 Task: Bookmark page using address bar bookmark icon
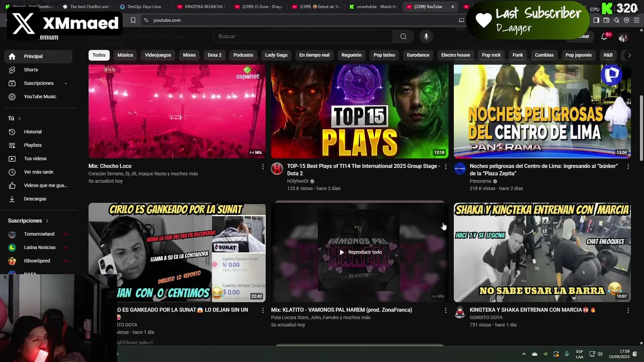coord(133,20)
